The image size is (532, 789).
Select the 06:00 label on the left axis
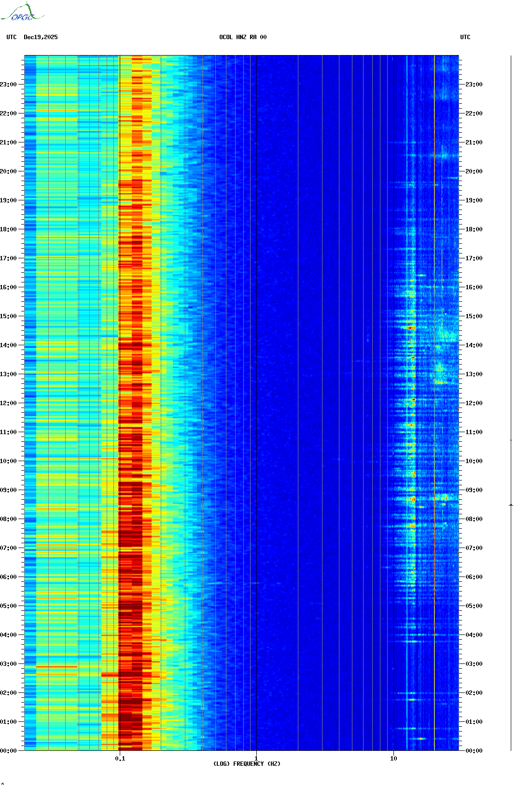point(8,577)
